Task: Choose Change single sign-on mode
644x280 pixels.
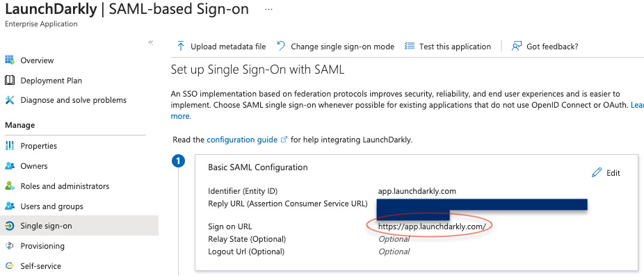Action: 335,47
